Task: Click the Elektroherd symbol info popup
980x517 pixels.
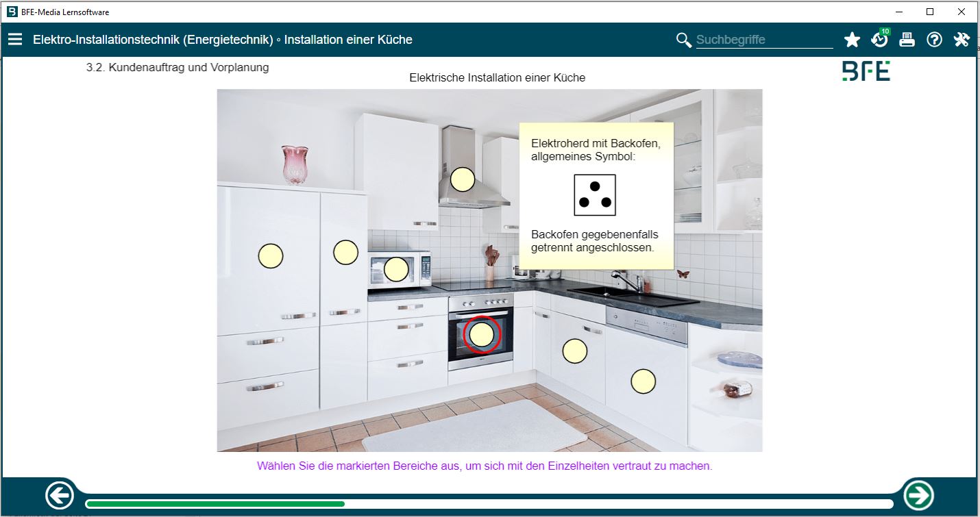Action: point(596,196)
